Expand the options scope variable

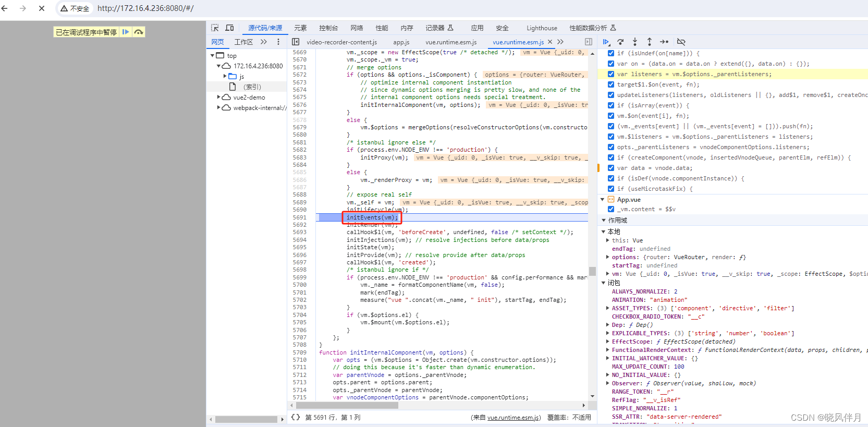pyautogui.click(x=608, y=257)
